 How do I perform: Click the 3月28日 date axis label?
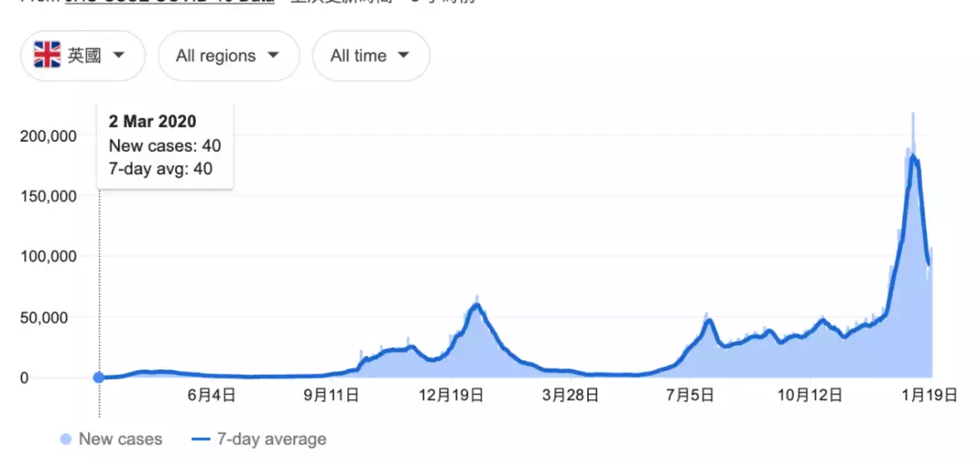pyautogui.click(x=571, y=395)
